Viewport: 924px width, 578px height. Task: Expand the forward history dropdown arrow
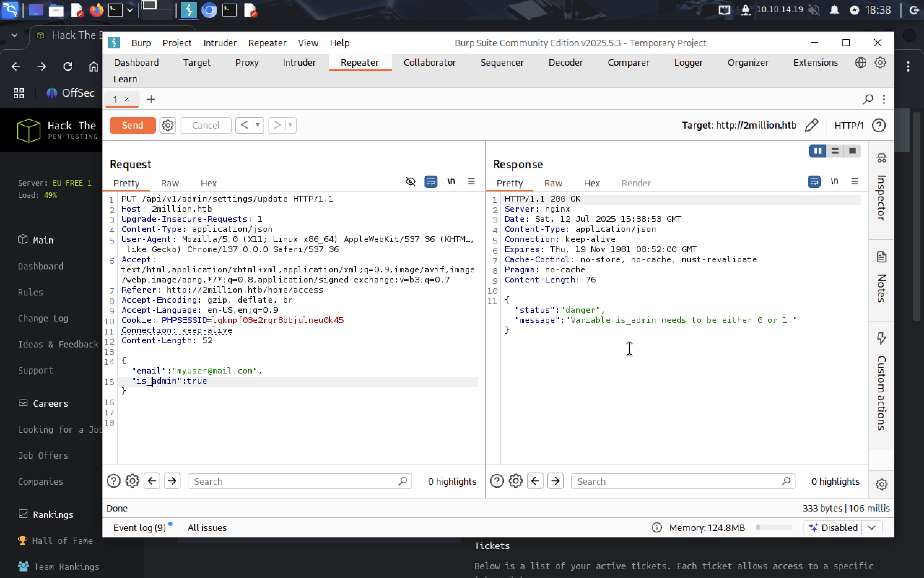click(291, 125)
